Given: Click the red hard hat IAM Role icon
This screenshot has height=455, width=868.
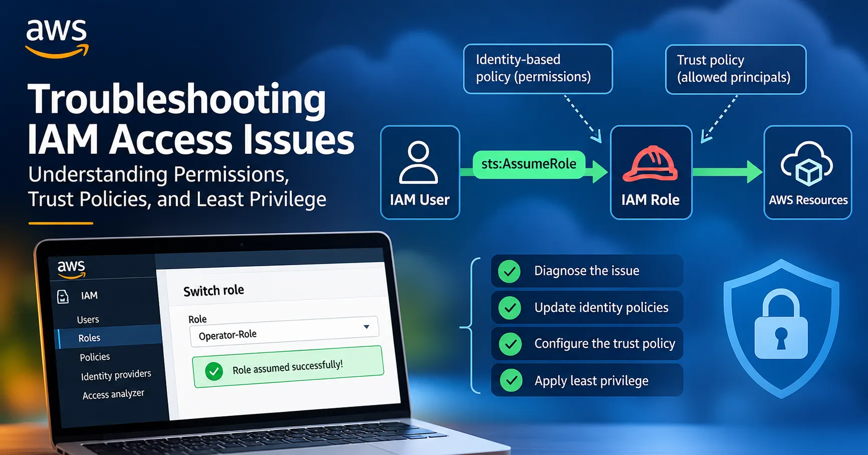Looking at the screenshot, I should (650, 164).
